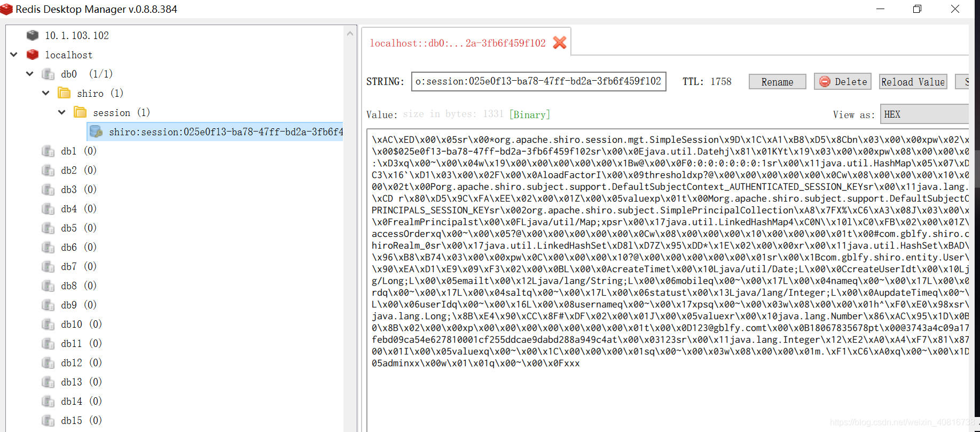
Task: Click the db5 database icon
Action: 48,228
